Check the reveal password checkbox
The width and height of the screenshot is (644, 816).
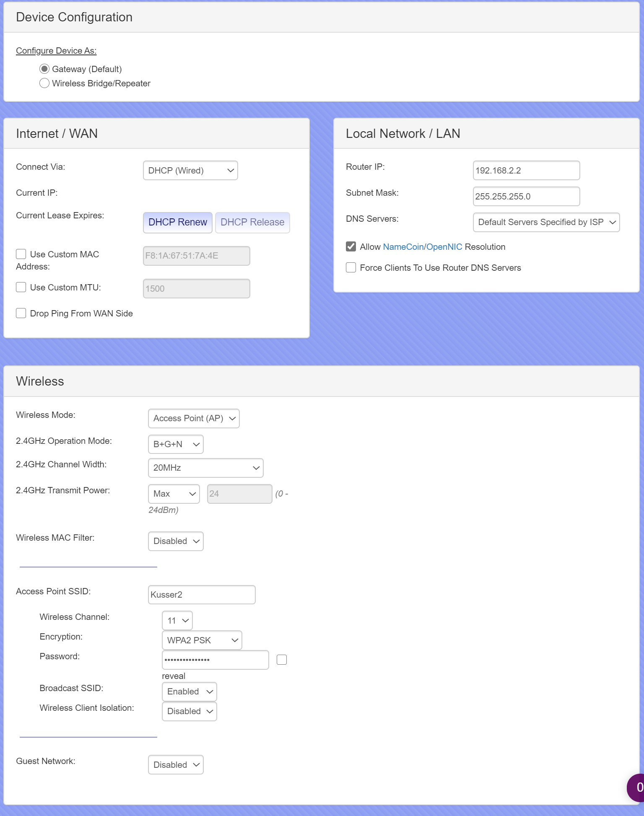[282, 660]
